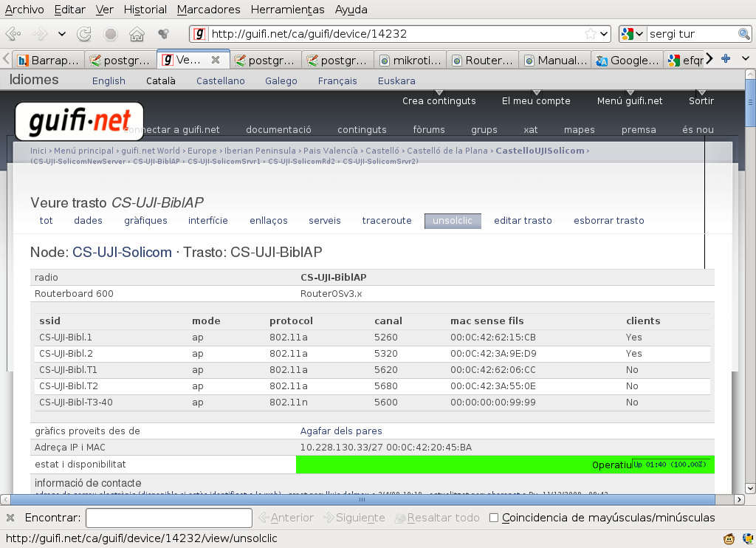Open the Marcadores menu
This screenshot has height=548, width=756.
[208, 10]
